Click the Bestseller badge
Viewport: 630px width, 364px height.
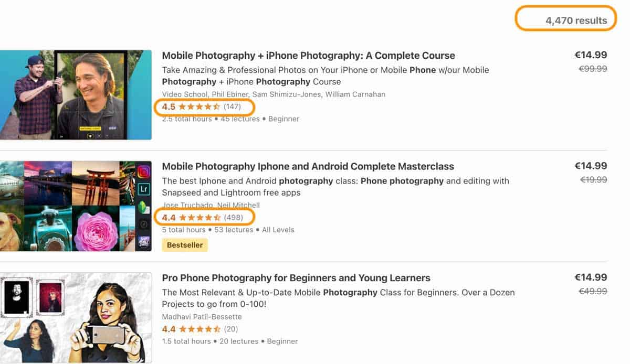(184, 244)
